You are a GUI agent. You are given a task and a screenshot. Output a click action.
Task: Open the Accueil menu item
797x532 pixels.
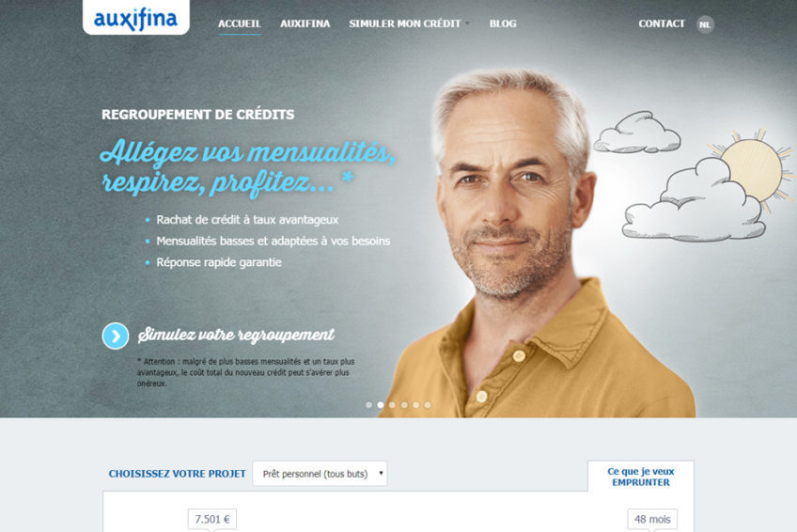240,23
